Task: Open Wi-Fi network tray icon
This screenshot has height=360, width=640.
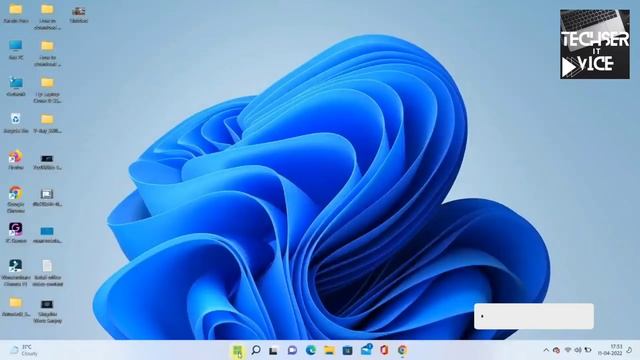Action: [568, 350]
